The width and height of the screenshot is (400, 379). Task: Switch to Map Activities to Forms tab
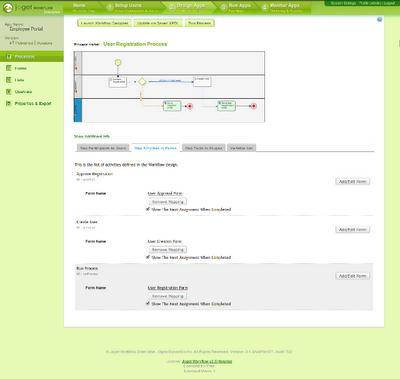click(156, 148)
